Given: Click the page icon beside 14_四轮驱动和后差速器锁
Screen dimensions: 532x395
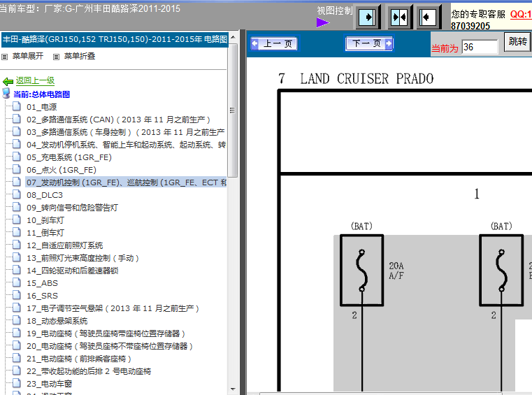Looking at the screenshot, I should point(16,270).
